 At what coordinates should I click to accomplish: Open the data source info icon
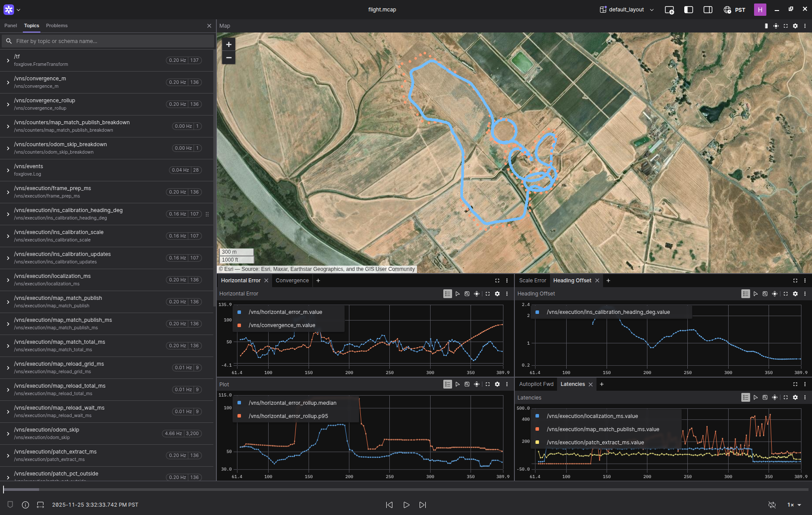pos(25,505)
